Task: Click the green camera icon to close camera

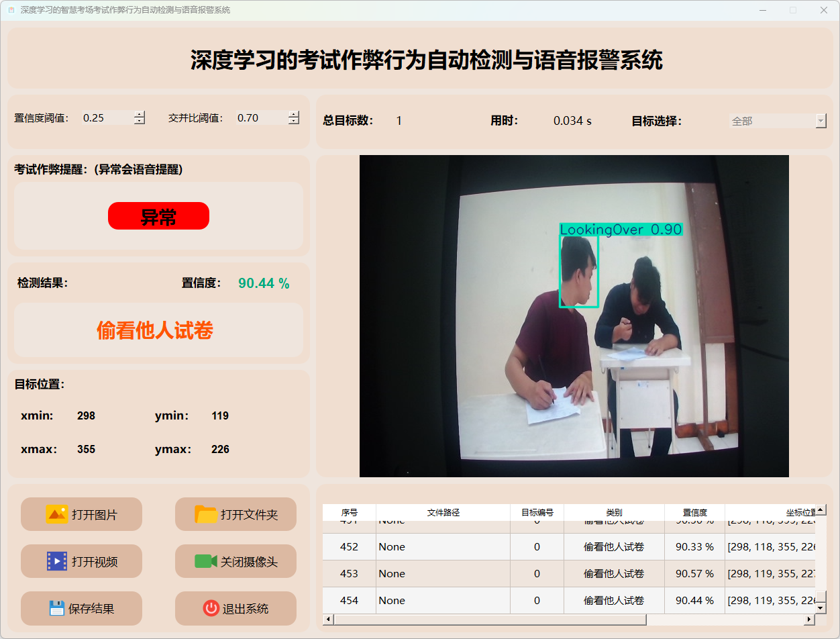Action: pyautogui.click(x=206, y=561)
